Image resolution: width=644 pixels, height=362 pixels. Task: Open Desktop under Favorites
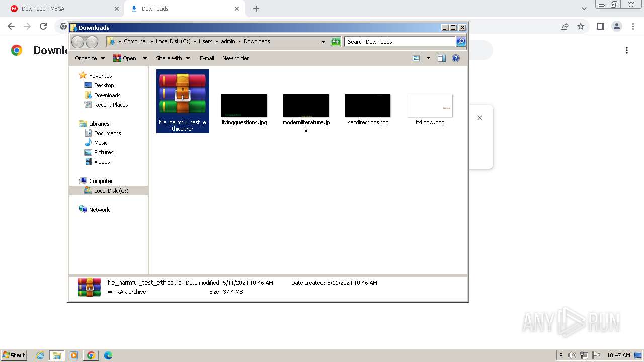tap(104, 85)
